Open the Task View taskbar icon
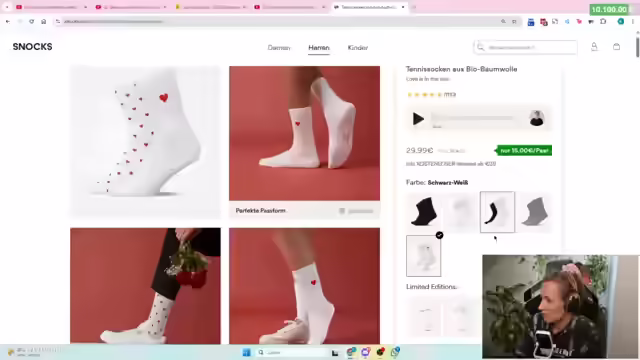 335,353
